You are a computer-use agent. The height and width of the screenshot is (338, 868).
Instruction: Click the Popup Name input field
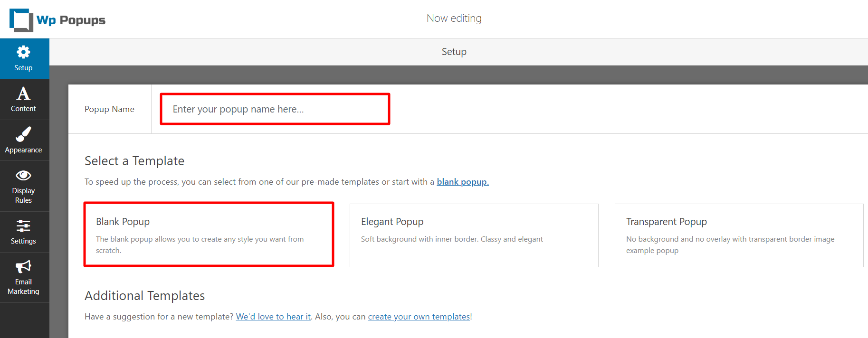click(x=275, y=109)
